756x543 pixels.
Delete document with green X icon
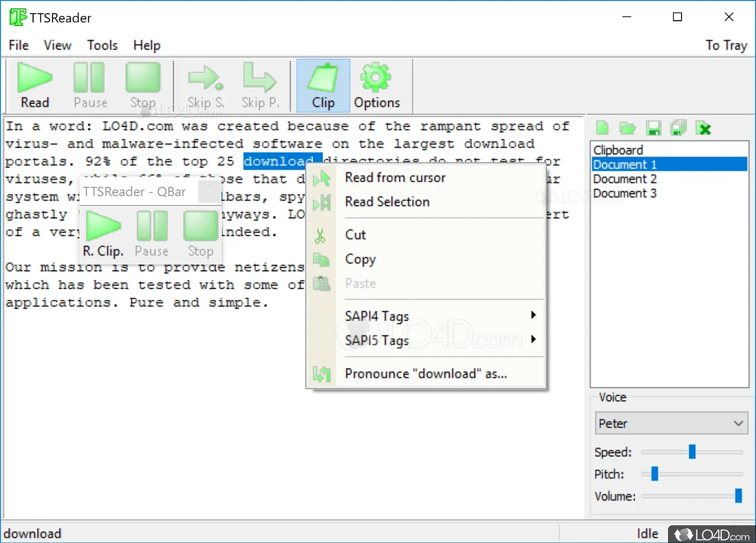[703, 127]
